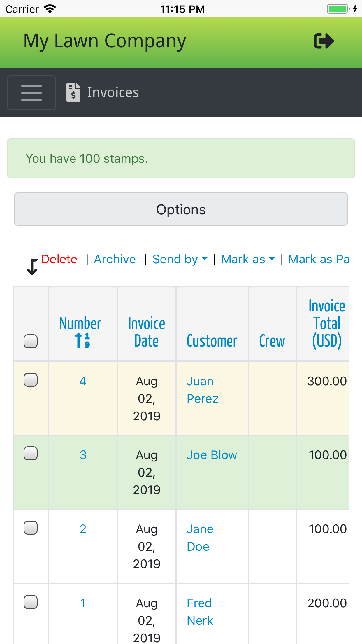Tap the battery indicator icon
The height and width of the screenshot is (644, 362).
pos(338,9)
